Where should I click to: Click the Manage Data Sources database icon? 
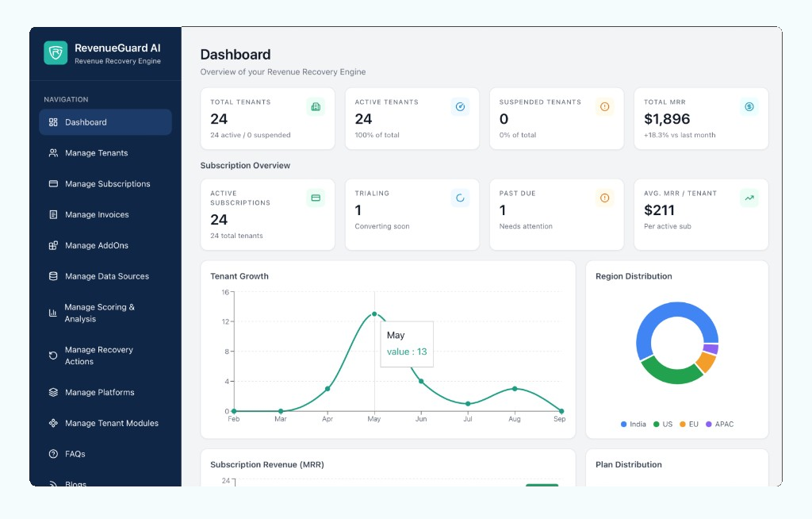pos(53,276)
